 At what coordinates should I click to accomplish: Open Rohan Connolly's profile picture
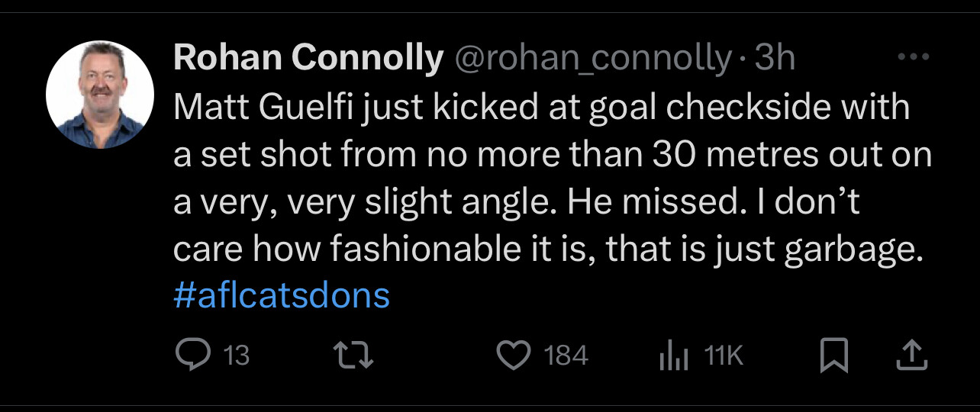(100, 95)
